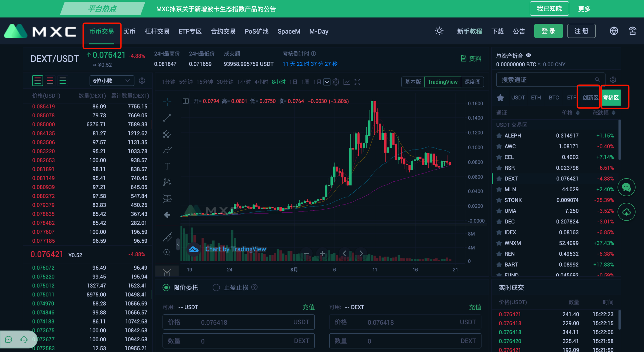Select the crosshair tool in the chart toolbar
Image resolution: width=644 pixels, height=352 pixels.
pyautogui.click(x=167, y=102)
